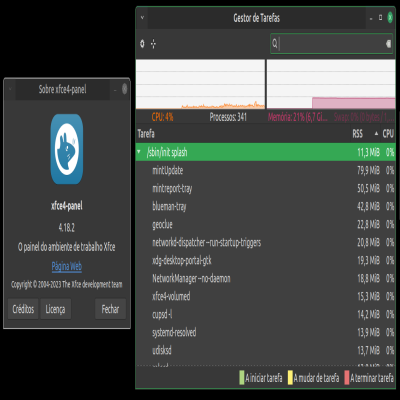
Task: Select the cupsd -l process row
Action: [266, 314]
